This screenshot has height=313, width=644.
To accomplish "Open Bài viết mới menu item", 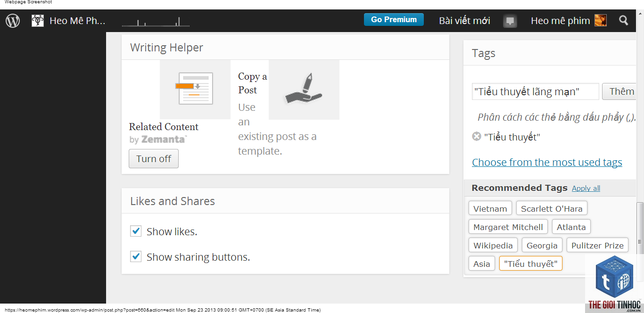I will point(464,21).
